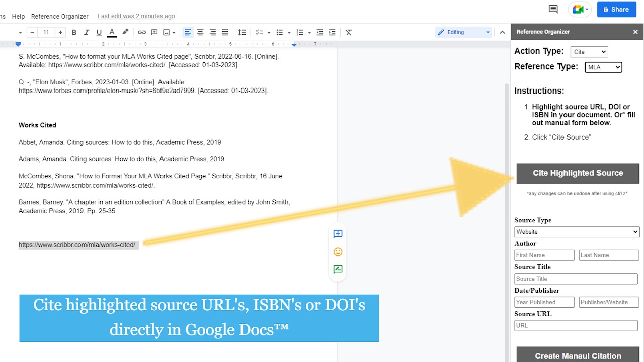Decrease the indent
Image resolution: width=644 pixels, height=362 pixels.
pyautogui.click(x=319, y=32)
